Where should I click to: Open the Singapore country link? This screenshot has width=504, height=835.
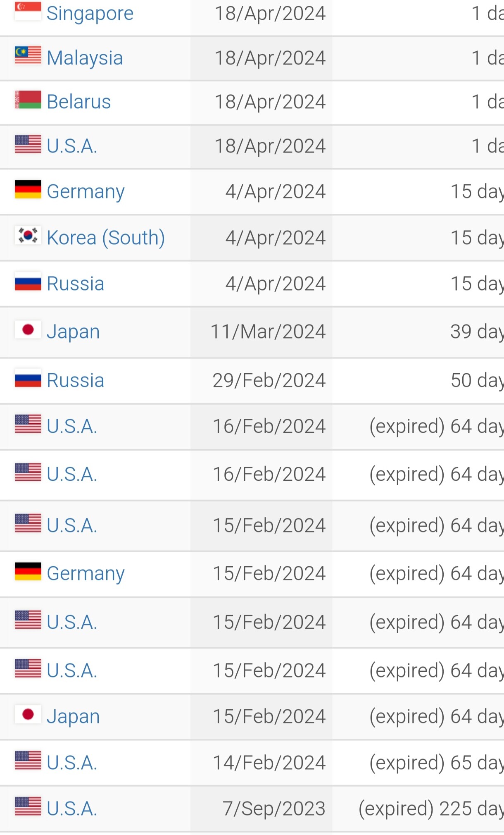(x=90, y=14)
